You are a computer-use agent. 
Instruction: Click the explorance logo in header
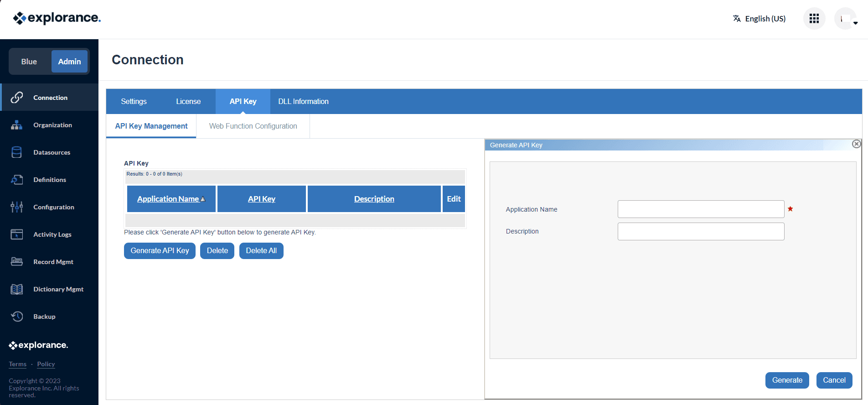click(x=57, y=18)
